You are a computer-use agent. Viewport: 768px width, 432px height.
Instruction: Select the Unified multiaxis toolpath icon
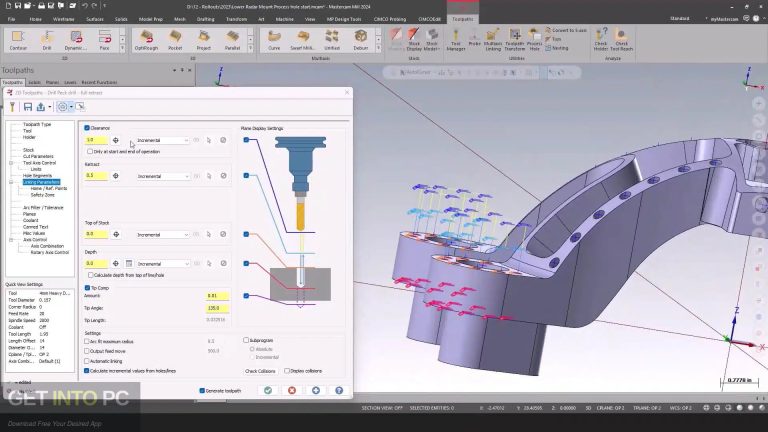[x=332, y=40]
